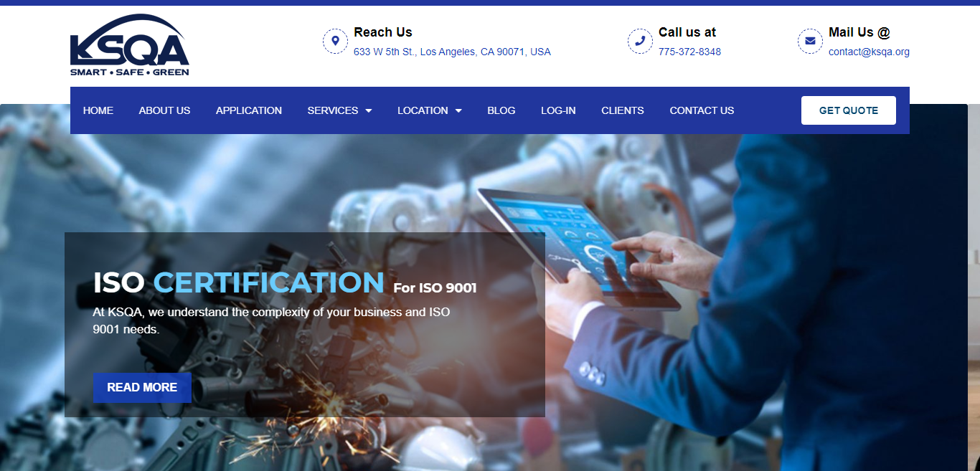Go to the Home menu item
Image resolution: width=980 pixels, height=471 pixels.
point(98,110)
